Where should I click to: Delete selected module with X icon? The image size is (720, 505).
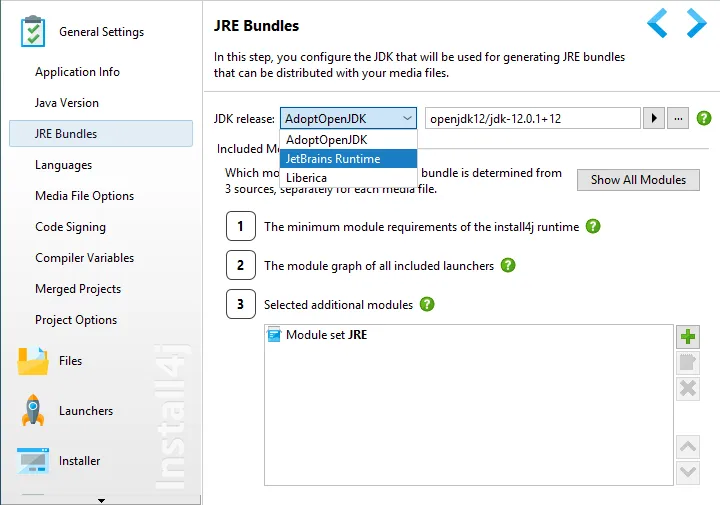pyautogui.click(x=687, y=389)
